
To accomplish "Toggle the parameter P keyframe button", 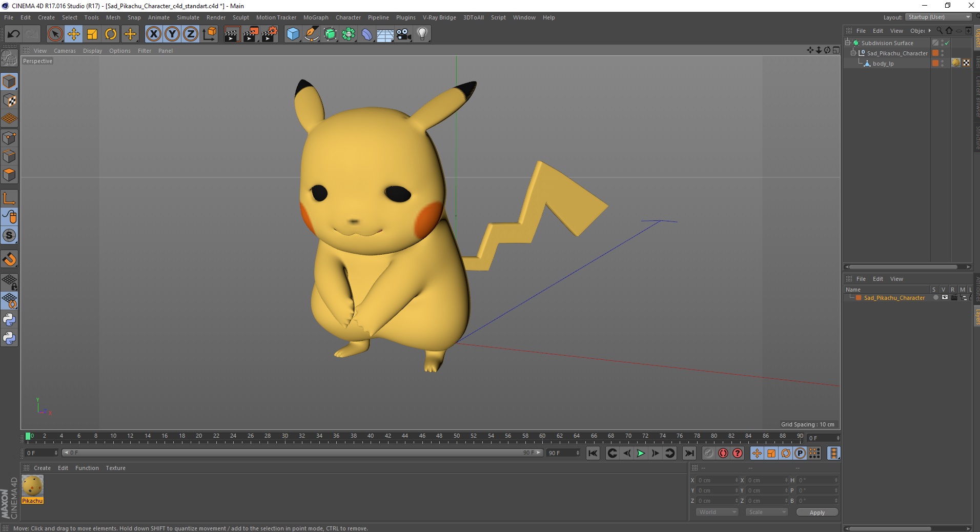I will 800,453.
